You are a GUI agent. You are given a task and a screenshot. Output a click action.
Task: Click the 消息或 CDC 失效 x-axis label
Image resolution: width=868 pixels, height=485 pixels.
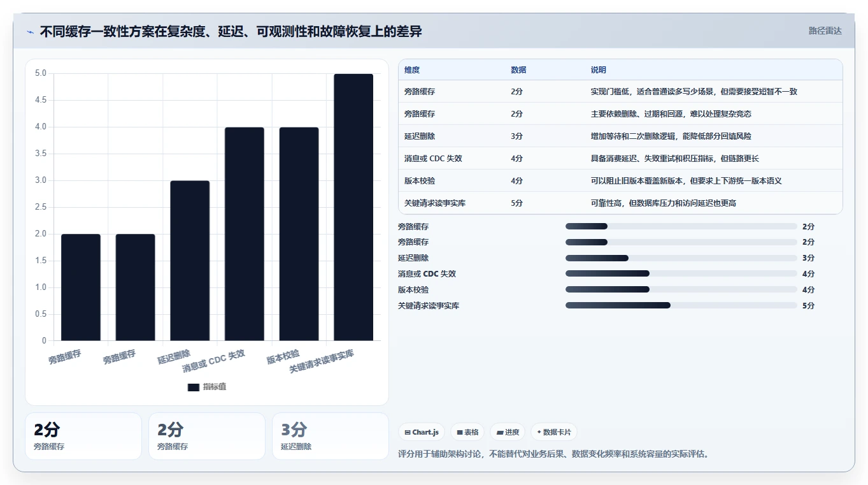coord(214,361)
